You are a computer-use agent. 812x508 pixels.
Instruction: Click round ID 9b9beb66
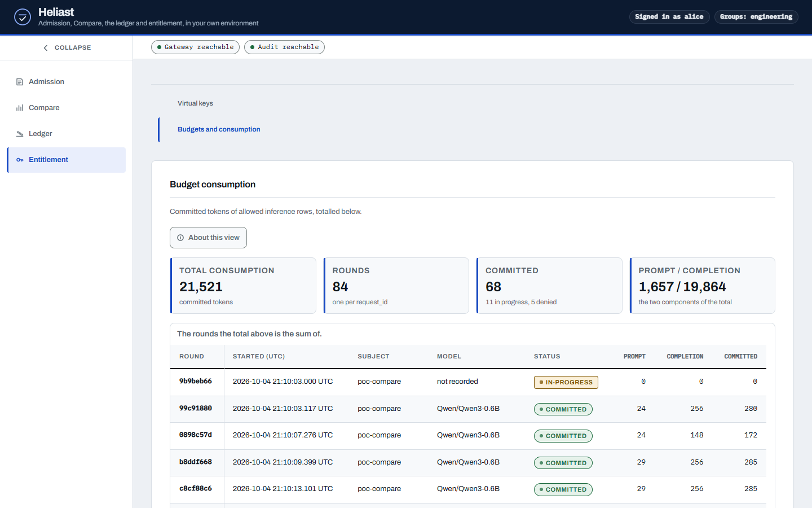(196, 382)
